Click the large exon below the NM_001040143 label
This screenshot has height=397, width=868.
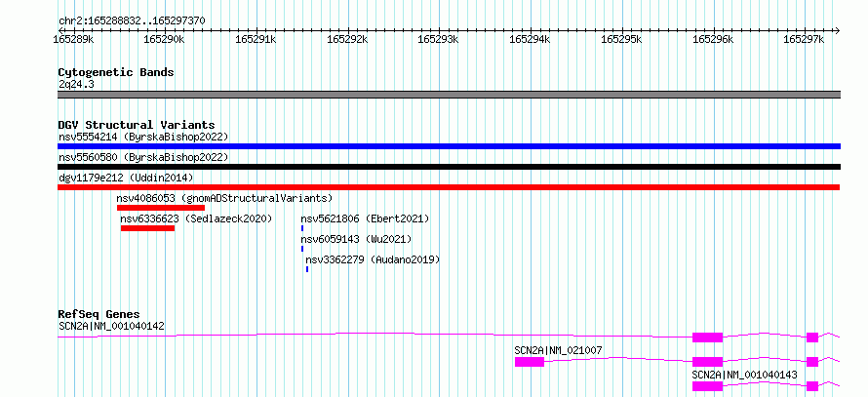point(707,386)
